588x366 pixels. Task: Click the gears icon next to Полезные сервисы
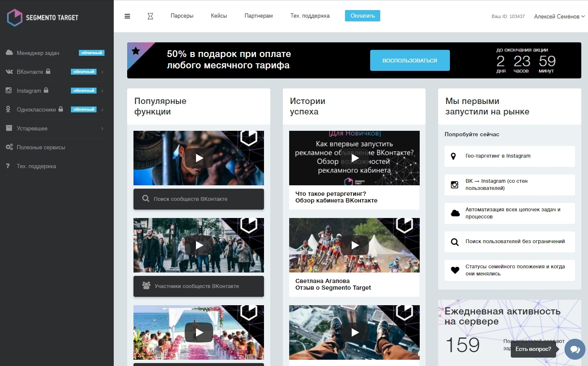(x=9, y=147)
